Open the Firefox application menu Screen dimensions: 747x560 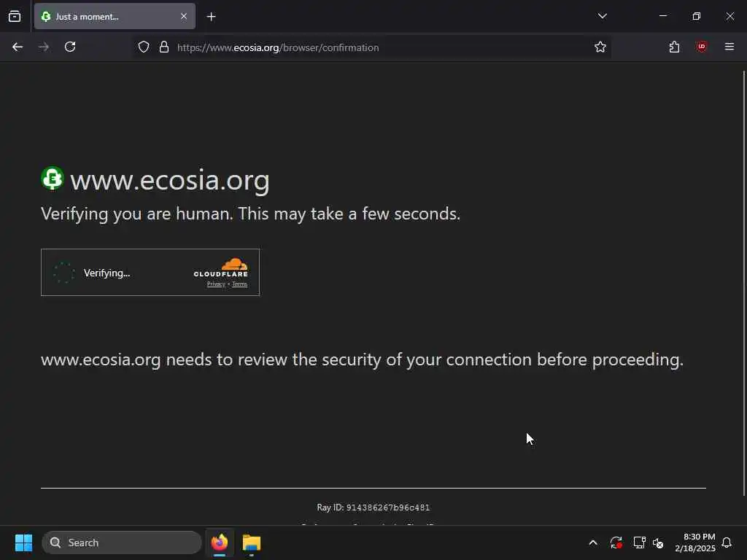(729, 47)
